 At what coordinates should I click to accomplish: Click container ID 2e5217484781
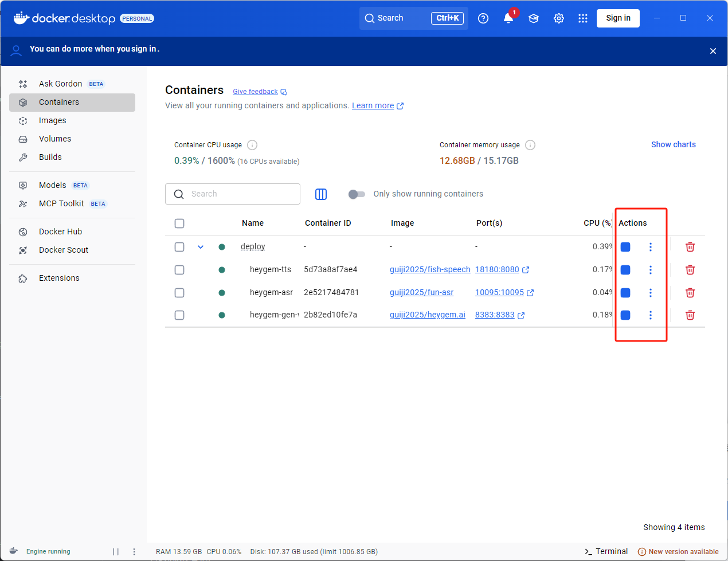pyautogui.click(x=331, y=292)
